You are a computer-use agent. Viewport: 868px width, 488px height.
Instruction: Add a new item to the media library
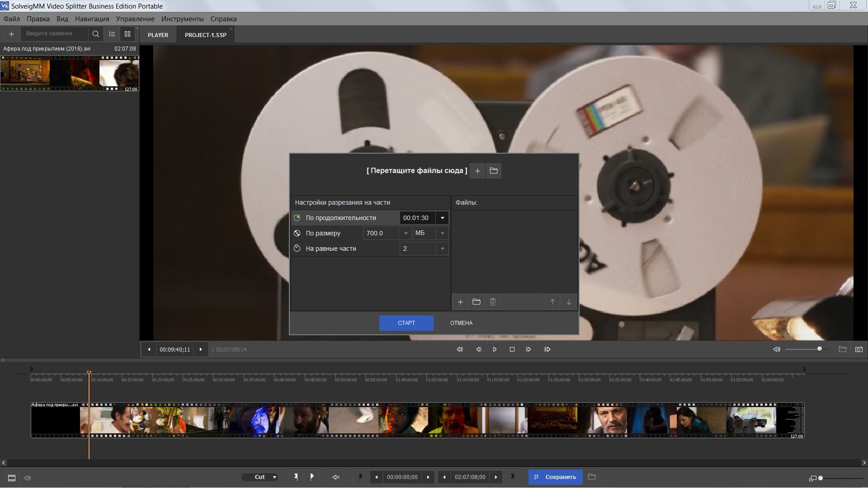coord(11,34)
